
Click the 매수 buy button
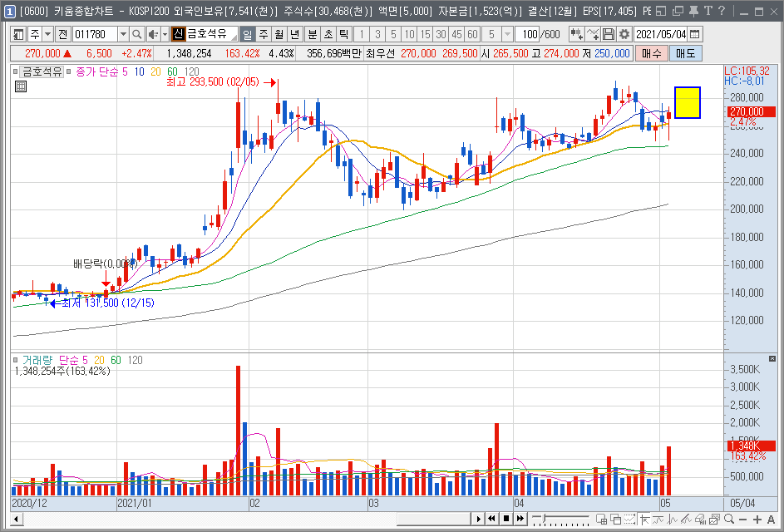(x=651, y=53)
